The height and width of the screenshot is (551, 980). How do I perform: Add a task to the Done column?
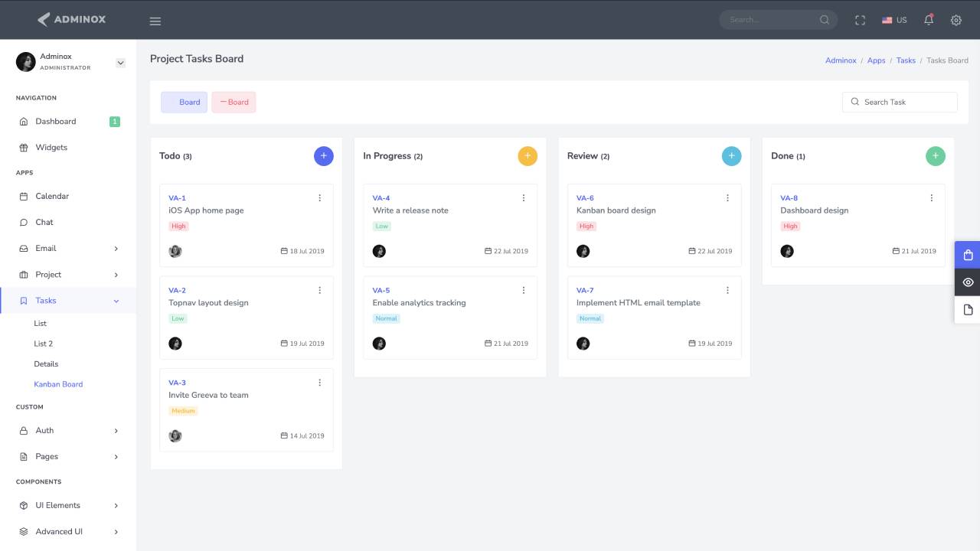point(936,156)
